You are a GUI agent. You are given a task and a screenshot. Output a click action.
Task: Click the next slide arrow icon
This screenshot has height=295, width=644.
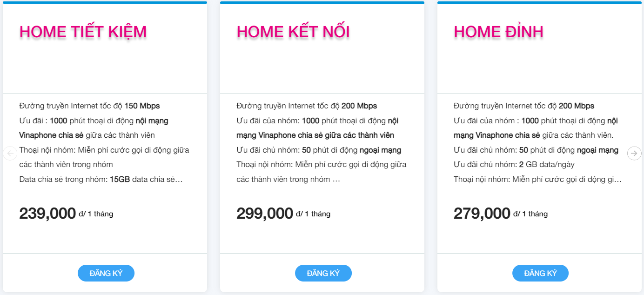(634, 154)
